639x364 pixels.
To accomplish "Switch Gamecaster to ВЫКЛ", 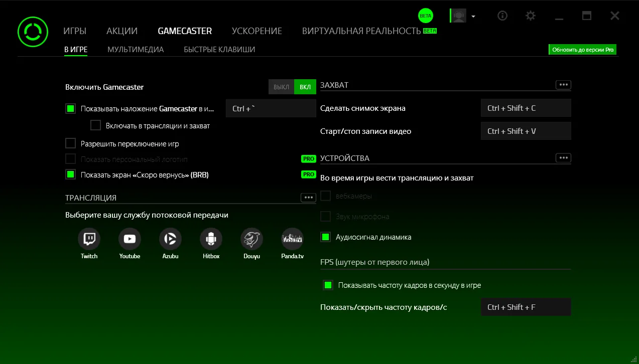I will coord(281,87).
